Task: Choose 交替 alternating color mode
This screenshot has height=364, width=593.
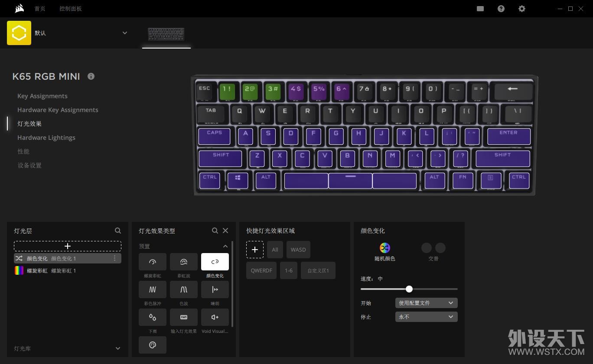Action: click(433, 252)
